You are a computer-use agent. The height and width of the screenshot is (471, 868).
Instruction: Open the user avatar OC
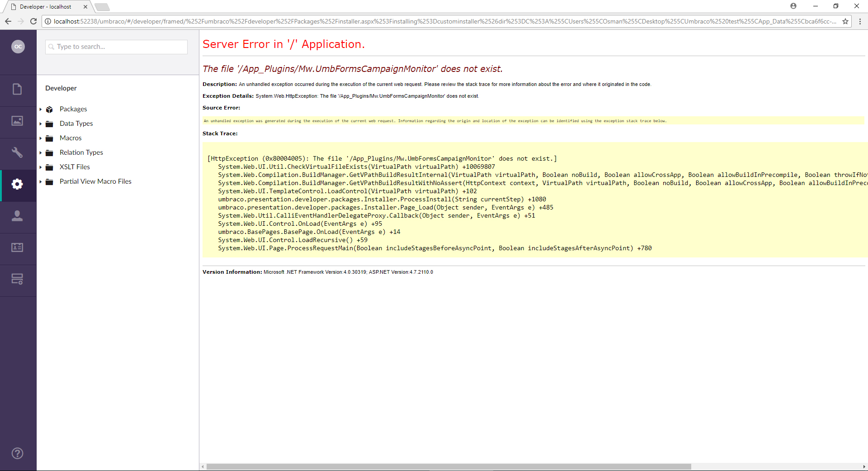tap(18, 46)
